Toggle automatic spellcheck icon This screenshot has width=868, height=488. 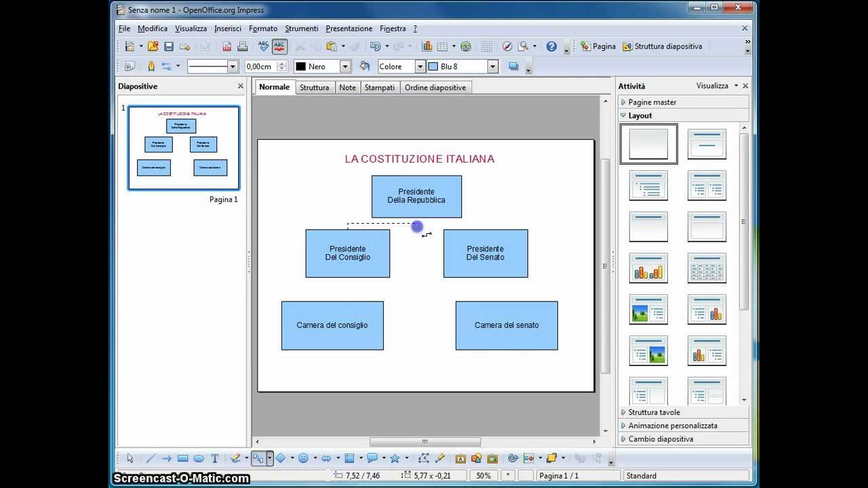click(279, 46)
